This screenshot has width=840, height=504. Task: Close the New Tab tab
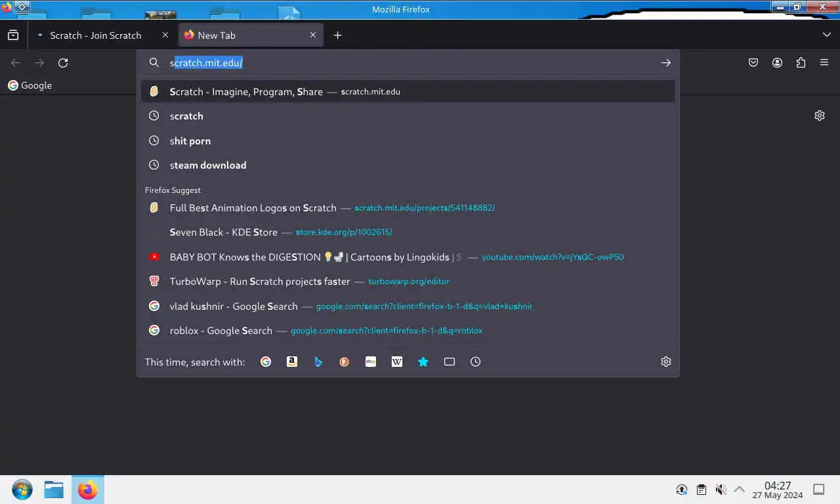[x=313, y=35]
